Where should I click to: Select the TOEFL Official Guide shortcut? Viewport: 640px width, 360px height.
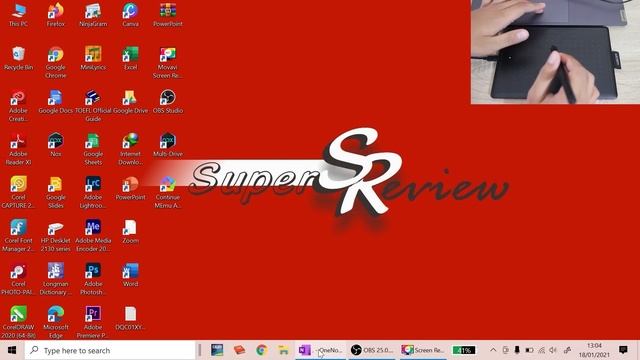[x=93, y=106]
